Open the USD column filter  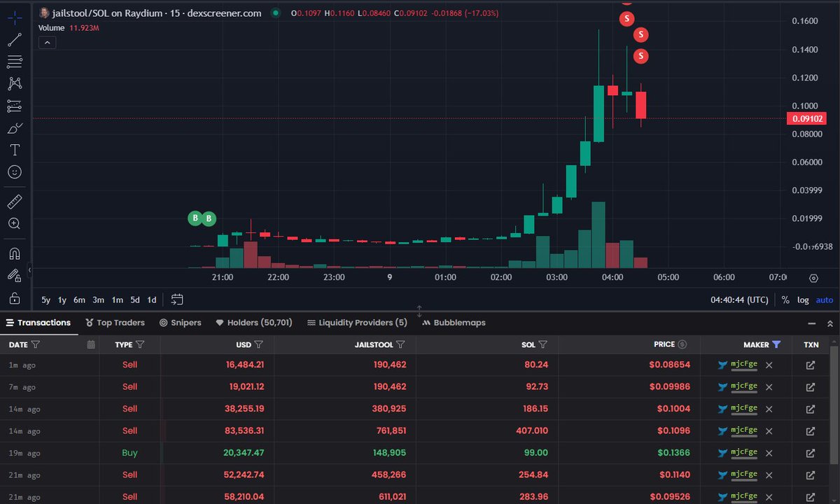click(x=258, y=344)
